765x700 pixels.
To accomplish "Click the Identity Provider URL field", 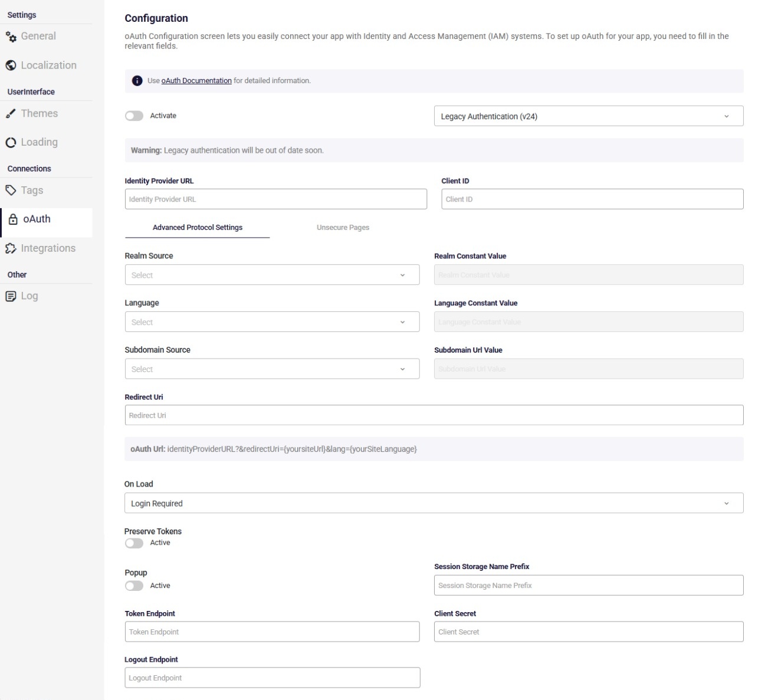I will 275,199.
